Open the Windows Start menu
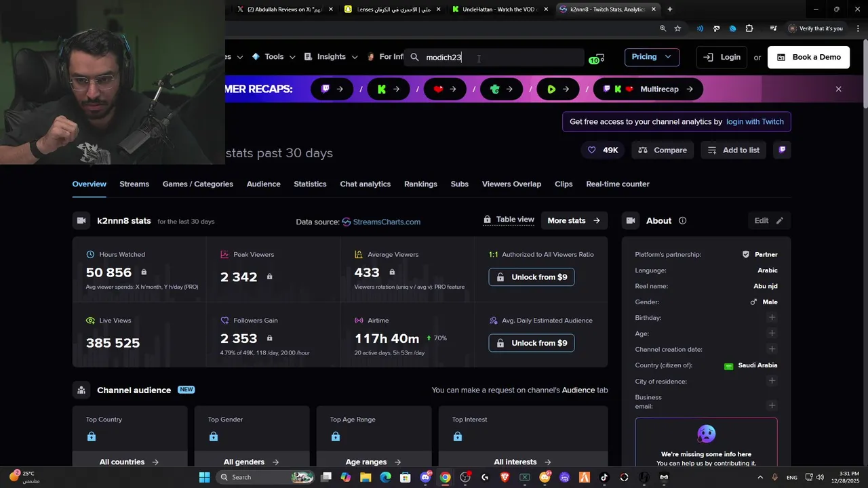 204,477
